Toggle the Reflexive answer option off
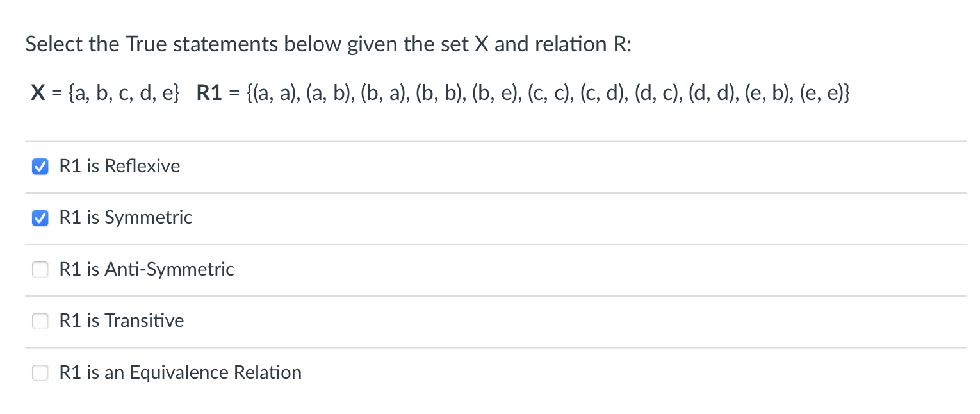The width and height of the screenshot is (980, 414). coord(40,167)
